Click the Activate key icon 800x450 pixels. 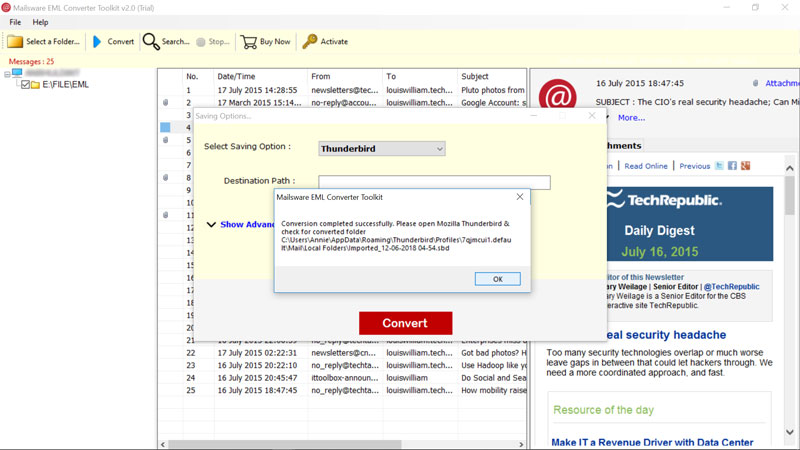[309, 41]
